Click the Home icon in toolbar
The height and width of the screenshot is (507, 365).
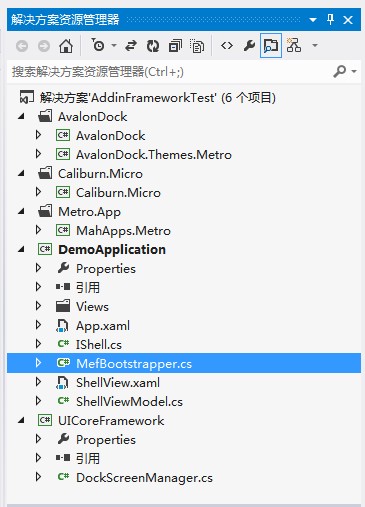[x=66, y=46]
